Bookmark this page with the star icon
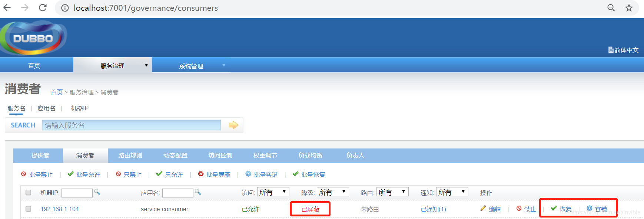 point(629,8)
